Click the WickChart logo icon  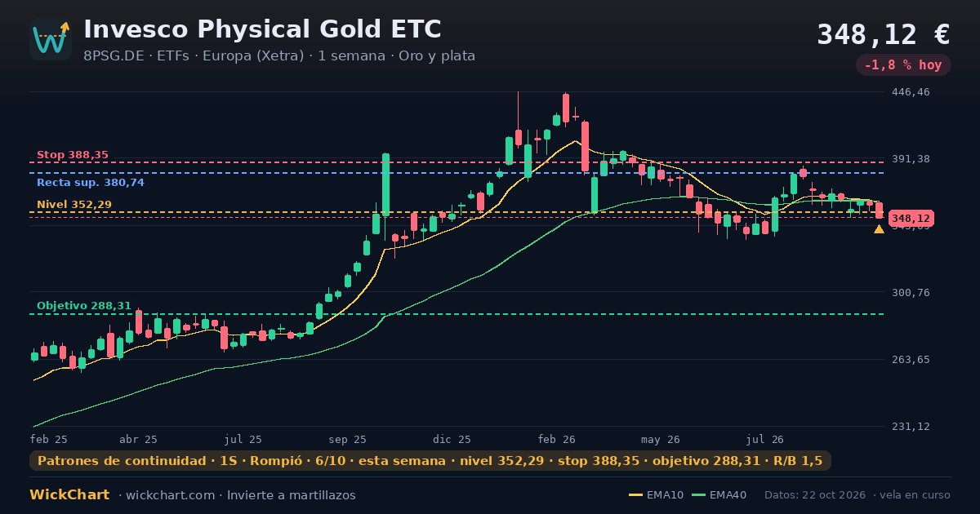[x=51, y=39]
